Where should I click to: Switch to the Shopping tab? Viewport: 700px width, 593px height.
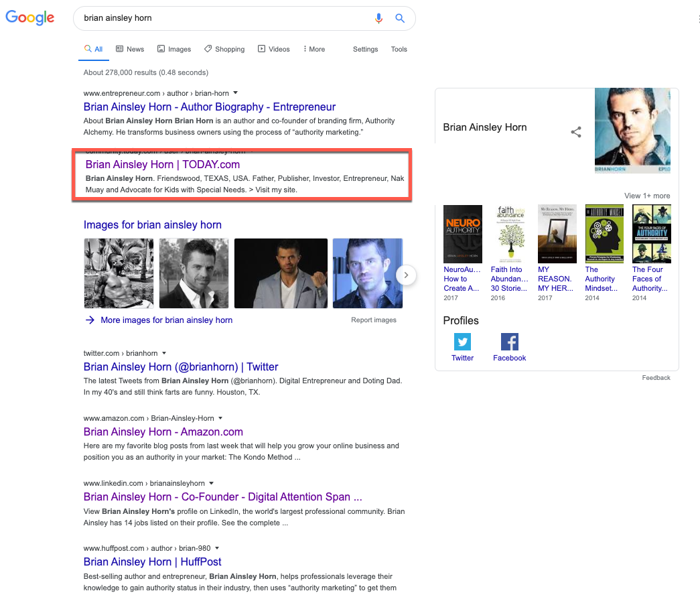(224, 49)
